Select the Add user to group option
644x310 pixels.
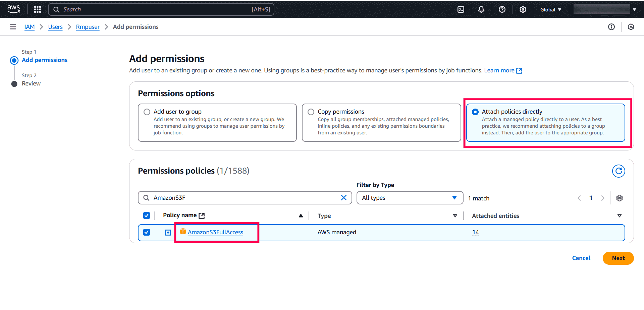(147, 112)
